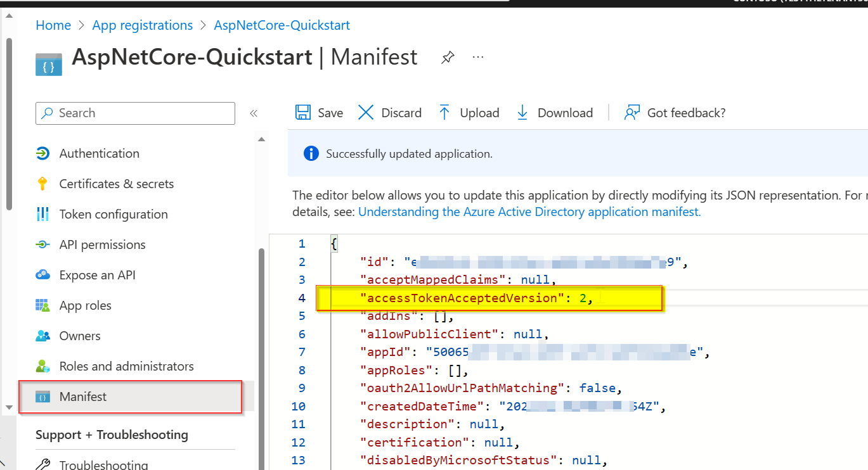Screen dimensions: 868x470
Task: Discard manifest changes
Action: (x=390, y=113)
